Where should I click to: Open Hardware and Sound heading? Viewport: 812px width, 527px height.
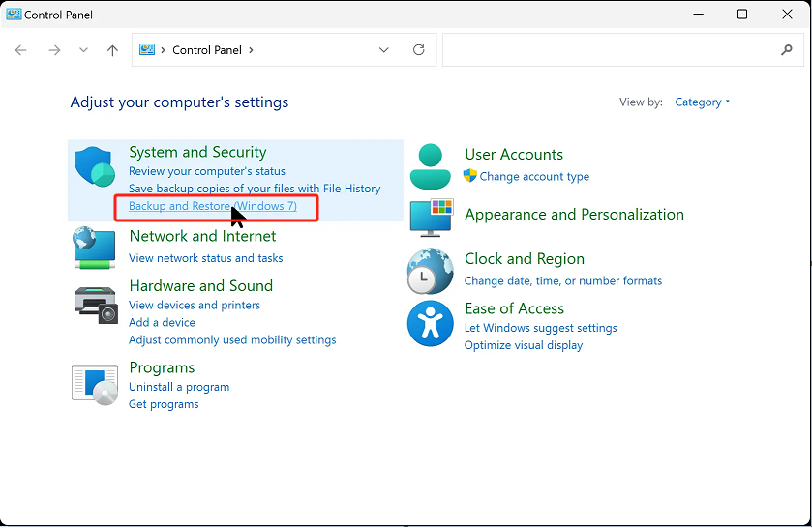pyautogui.click(x=201, y=285)
